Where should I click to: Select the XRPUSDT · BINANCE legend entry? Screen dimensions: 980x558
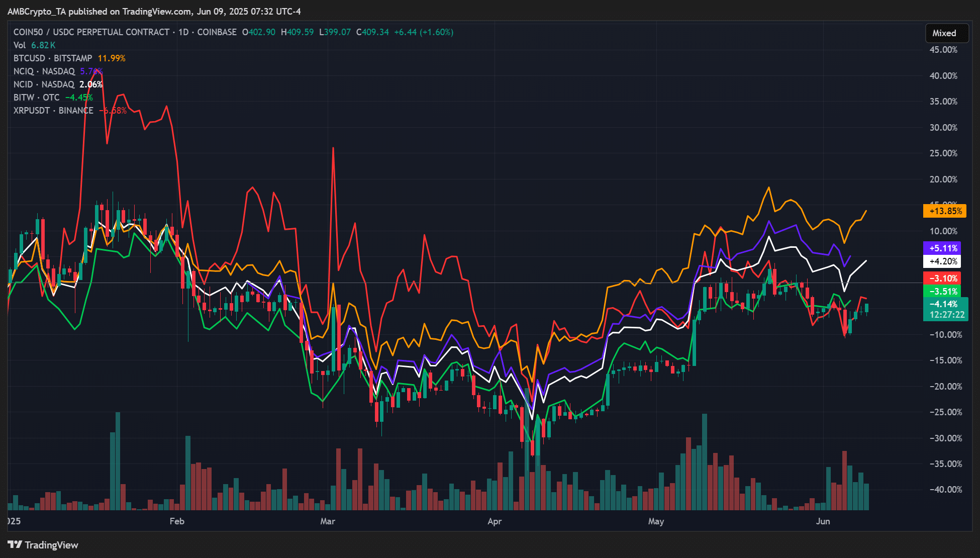pos(53,111)
